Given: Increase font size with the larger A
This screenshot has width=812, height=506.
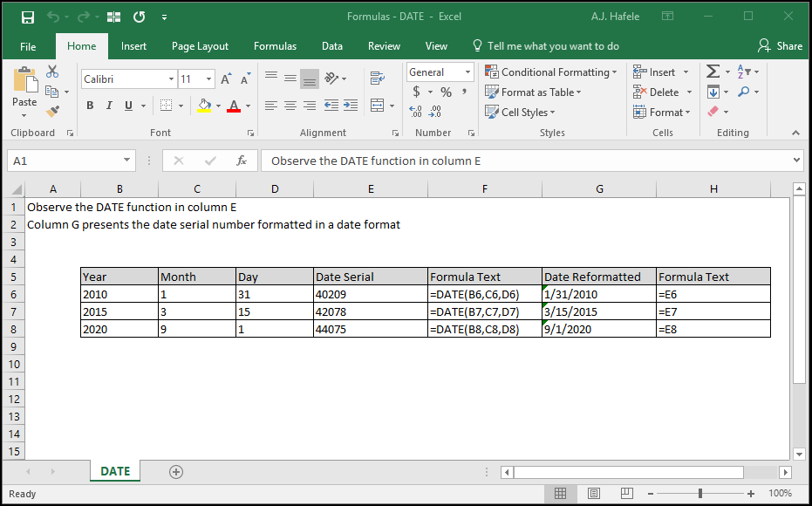Looking at the screenshot, I should coord(226,79).
